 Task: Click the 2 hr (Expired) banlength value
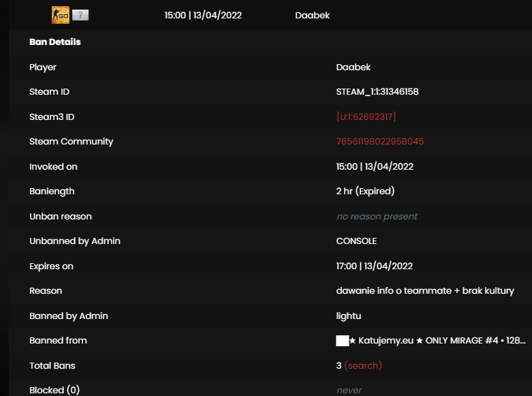[x=365, y=192]
